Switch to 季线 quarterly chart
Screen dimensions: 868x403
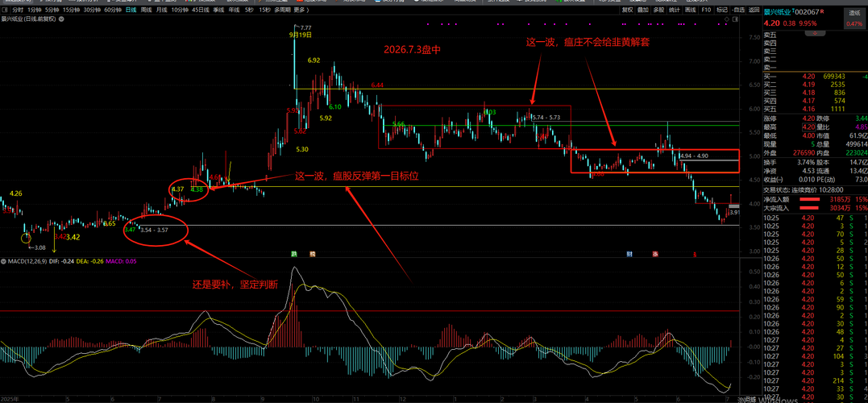(218, 10)
